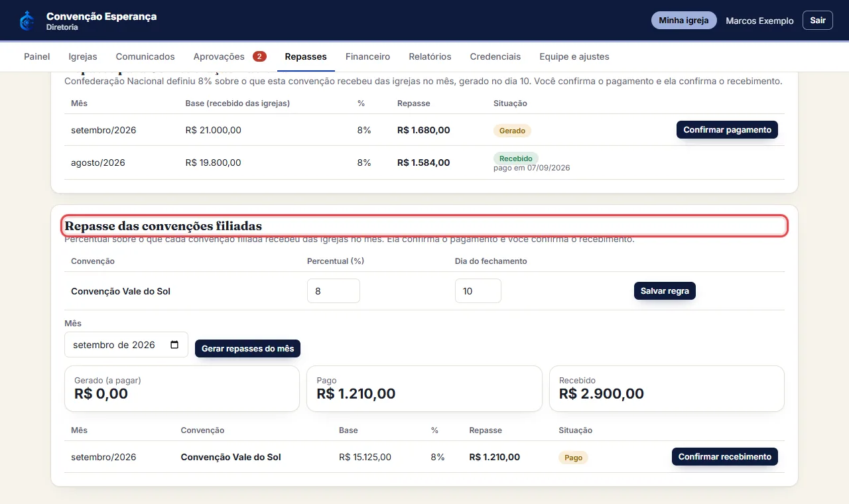
Task: Open the Painel tab
Action: coord(37,56)
